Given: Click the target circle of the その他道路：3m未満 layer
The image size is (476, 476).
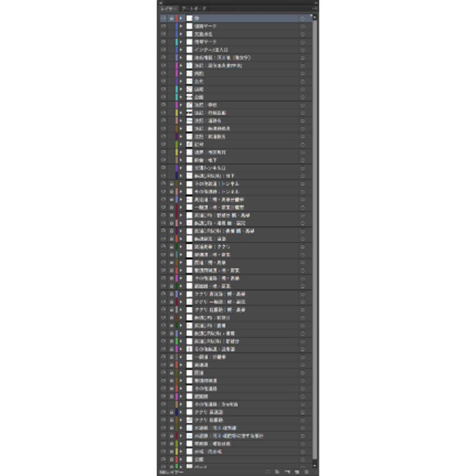Looking at the screenshot, I should (302, 405).
